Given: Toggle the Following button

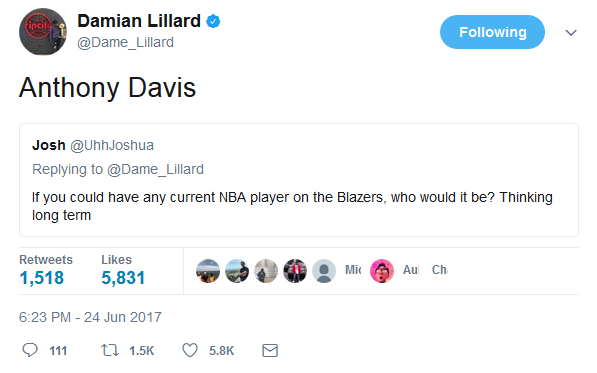Looking at the screenshot, I should click(492, 32).
